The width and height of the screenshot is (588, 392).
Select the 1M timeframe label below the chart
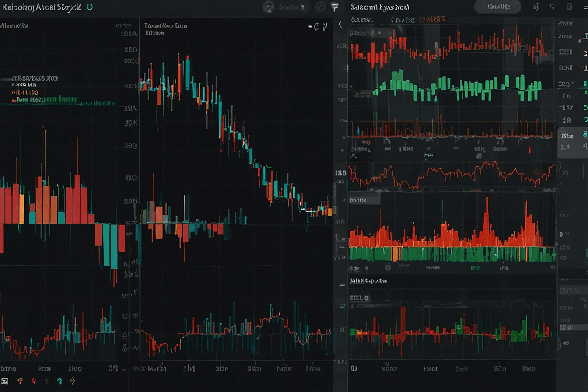[x=189, y=369]
